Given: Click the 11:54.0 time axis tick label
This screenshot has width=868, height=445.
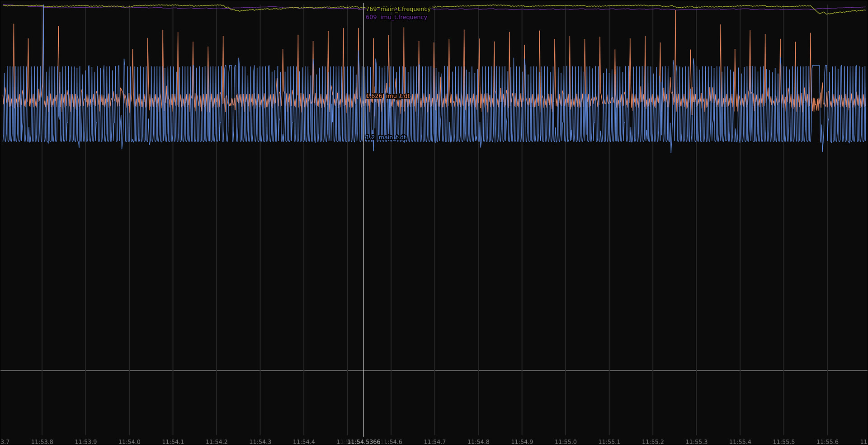Looking at the screenshot, I should [x=129, y=442].
